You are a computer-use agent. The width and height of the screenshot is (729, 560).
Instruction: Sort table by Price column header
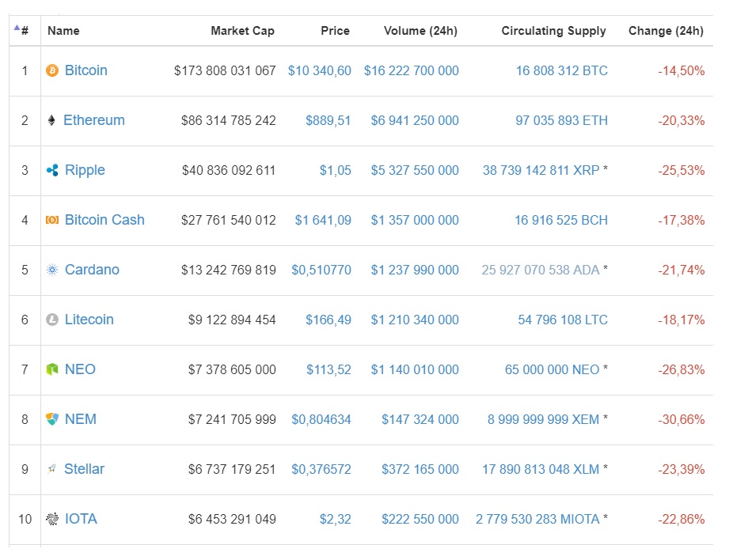[335, 31]
